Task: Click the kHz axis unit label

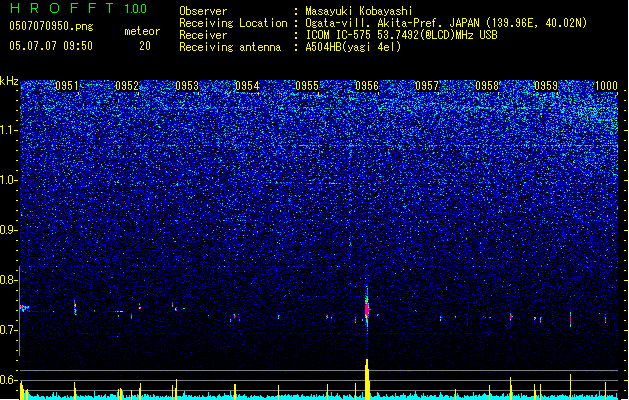Action: click(x=9, y=81)
